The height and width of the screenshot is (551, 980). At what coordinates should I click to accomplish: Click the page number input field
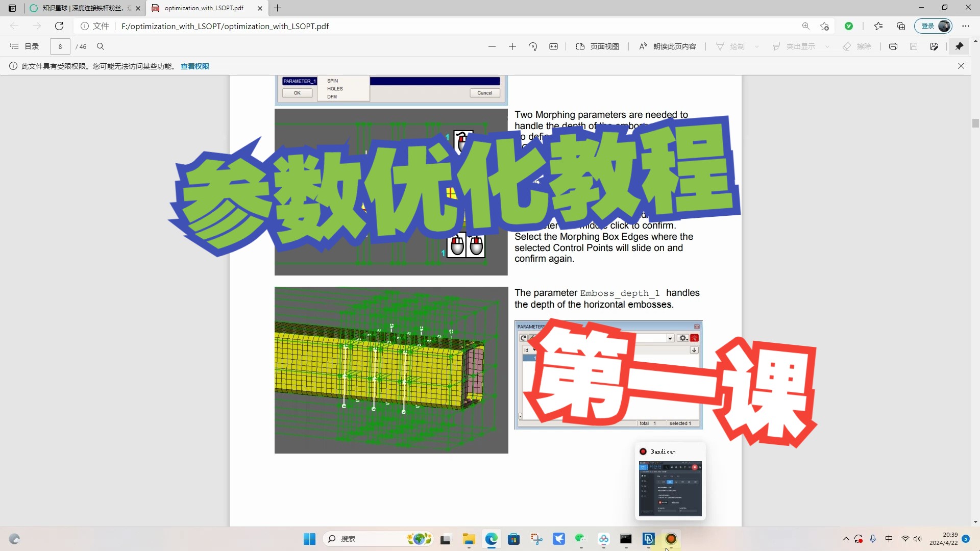pyautogui.click(x=60, y=46)
